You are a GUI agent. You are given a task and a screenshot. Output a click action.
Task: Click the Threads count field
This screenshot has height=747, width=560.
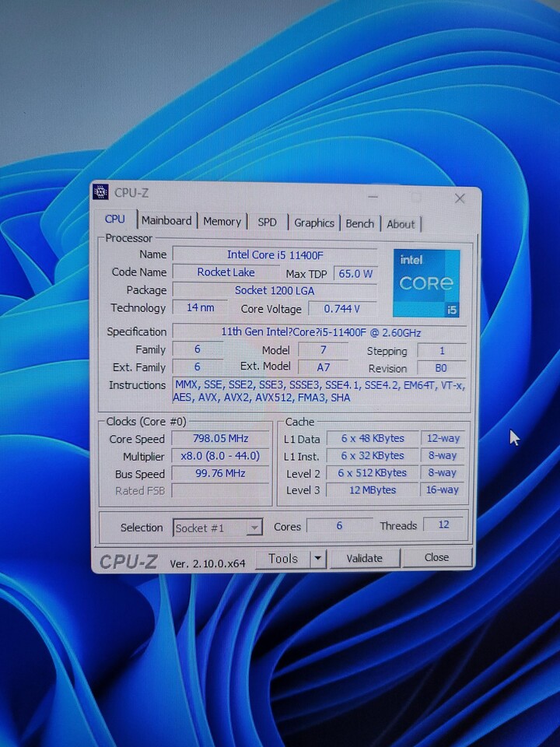pos(443,525)
